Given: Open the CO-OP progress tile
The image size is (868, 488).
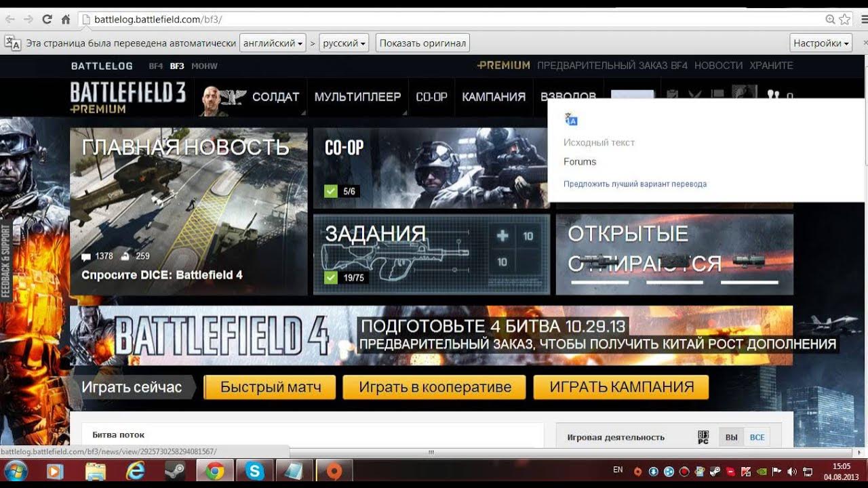Looking at the screenshot, I should click(430, 168).
